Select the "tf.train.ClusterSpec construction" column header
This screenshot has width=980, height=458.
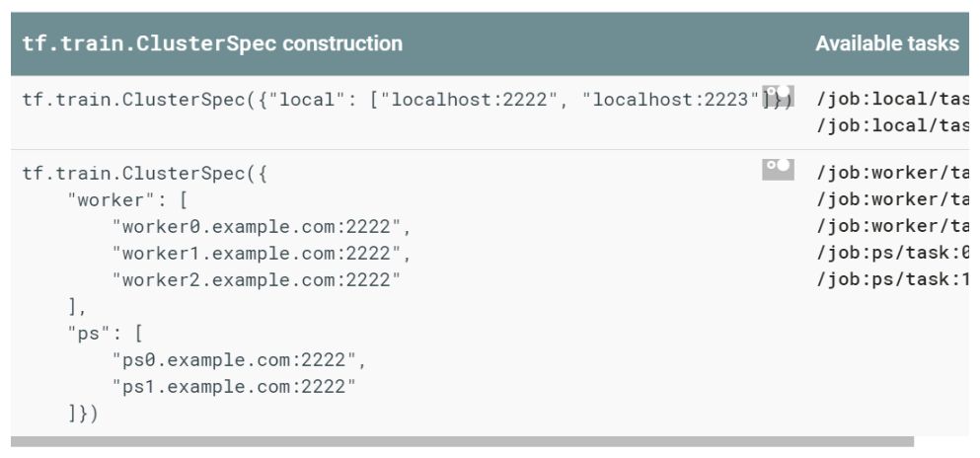pos(212,43)
